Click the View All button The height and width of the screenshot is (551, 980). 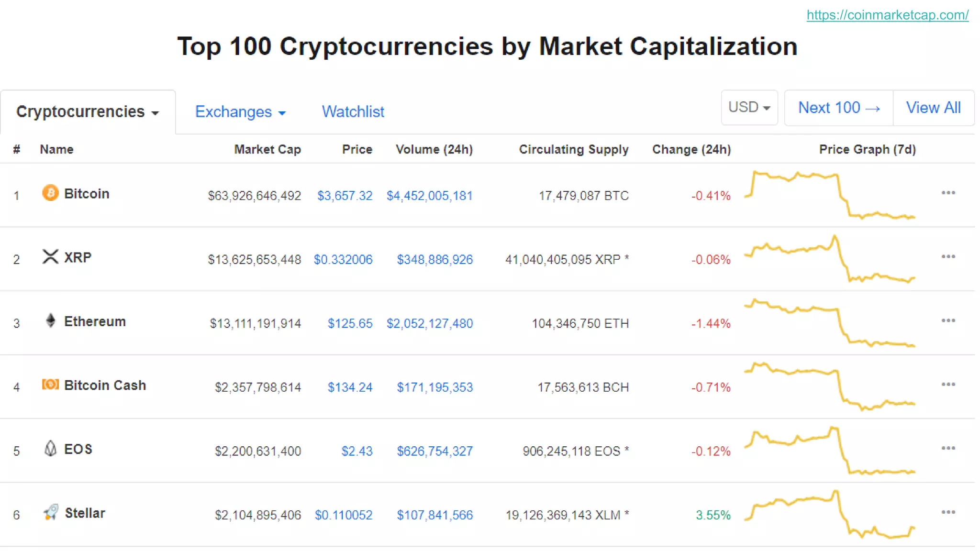(933, 108)
